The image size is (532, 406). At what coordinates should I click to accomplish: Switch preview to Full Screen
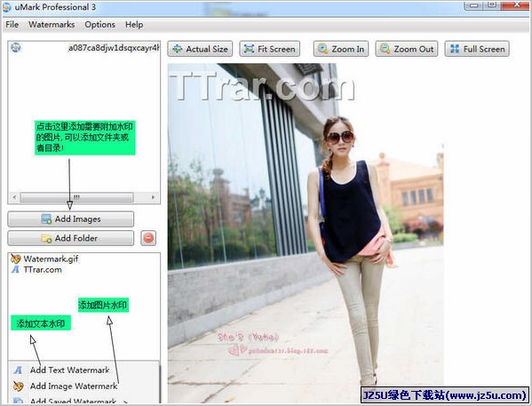click(477, 49)
